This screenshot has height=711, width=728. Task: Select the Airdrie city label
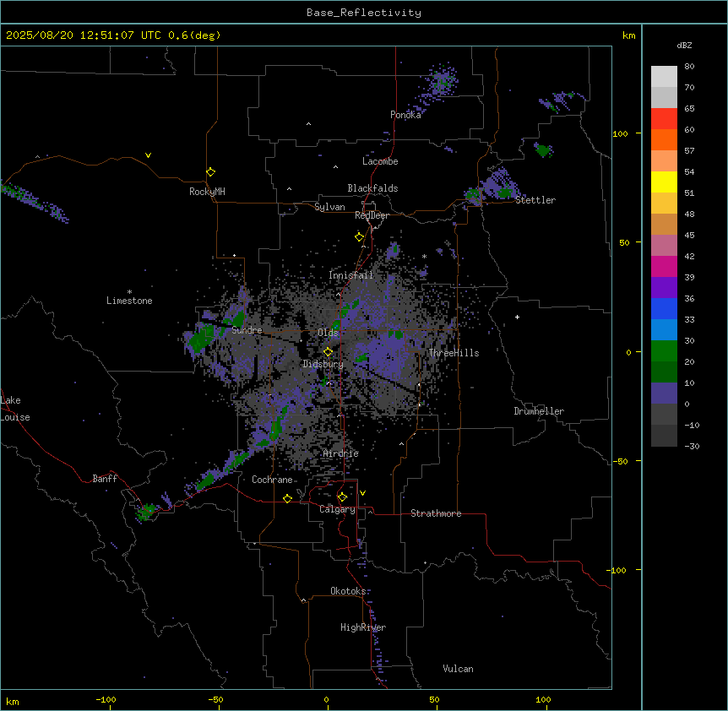340,453
